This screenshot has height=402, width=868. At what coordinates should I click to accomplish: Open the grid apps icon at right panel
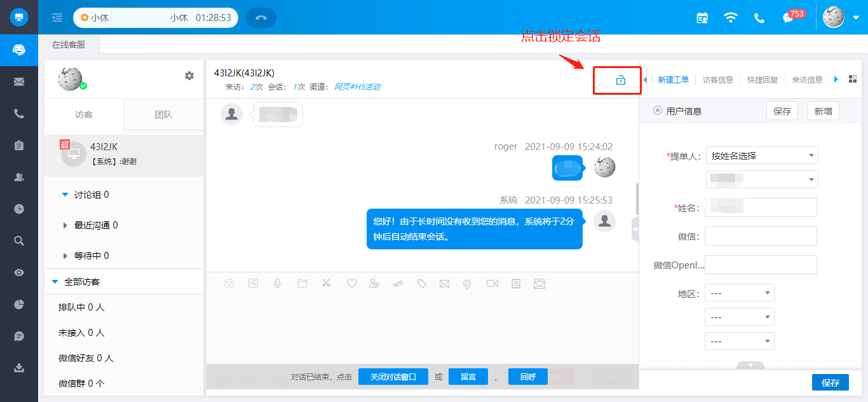853,80
